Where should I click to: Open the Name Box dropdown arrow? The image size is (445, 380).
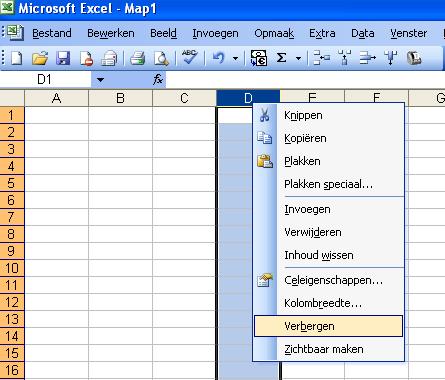[100, 80]
